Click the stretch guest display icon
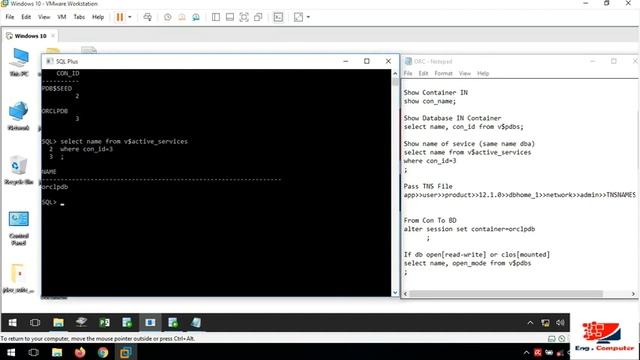This screenshot has width=640, height=360. [298, 17]
